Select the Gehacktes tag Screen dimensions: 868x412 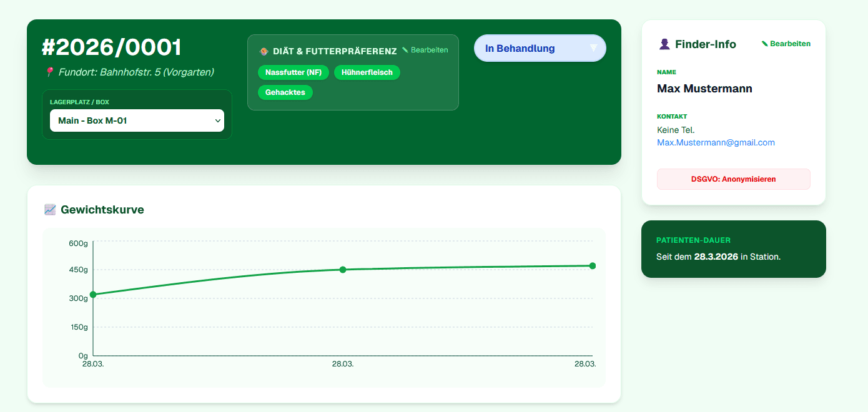point(285,92)
